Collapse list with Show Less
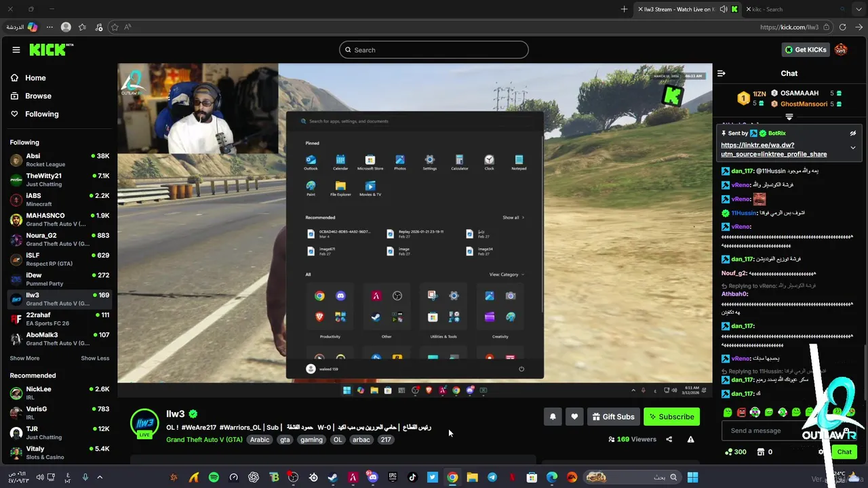The width and height of the screenshot is (868, 488). (95, 358)
